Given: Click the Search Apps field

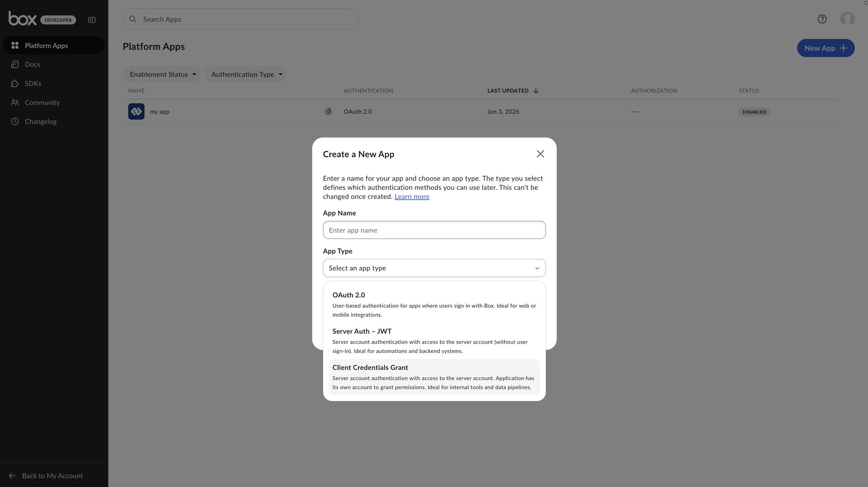Looking at the screenshot, I should [x=240, y=19].
